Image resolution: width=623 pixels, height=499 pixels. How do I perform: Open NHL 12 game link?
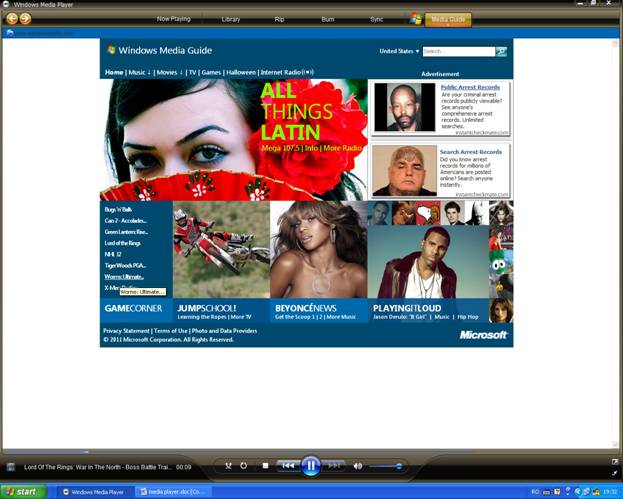point(113,254)
